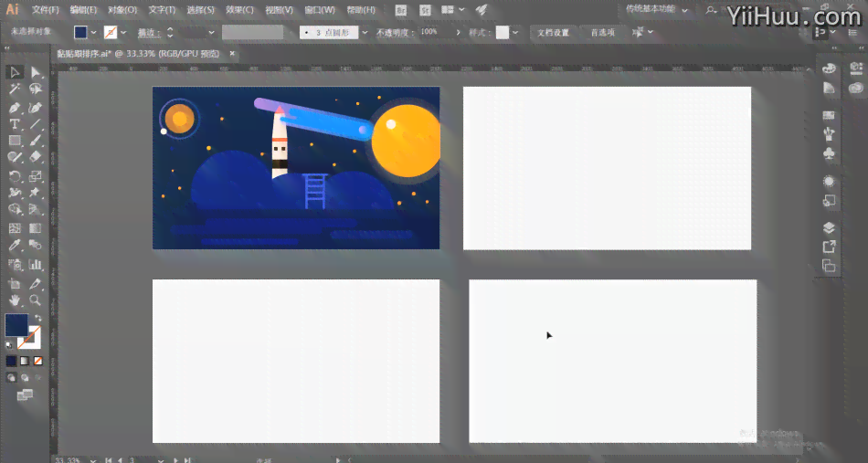Select the Shaper/Pencil tool
The height and width of the screenshot is (463, 868).
tap(15, 158)
